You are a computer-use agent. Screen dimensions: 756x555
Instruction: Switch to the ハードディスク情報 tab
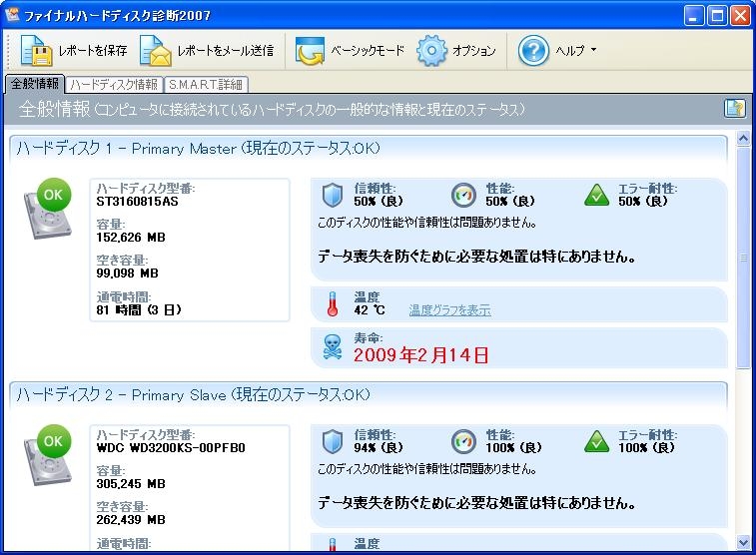[114, 85]
